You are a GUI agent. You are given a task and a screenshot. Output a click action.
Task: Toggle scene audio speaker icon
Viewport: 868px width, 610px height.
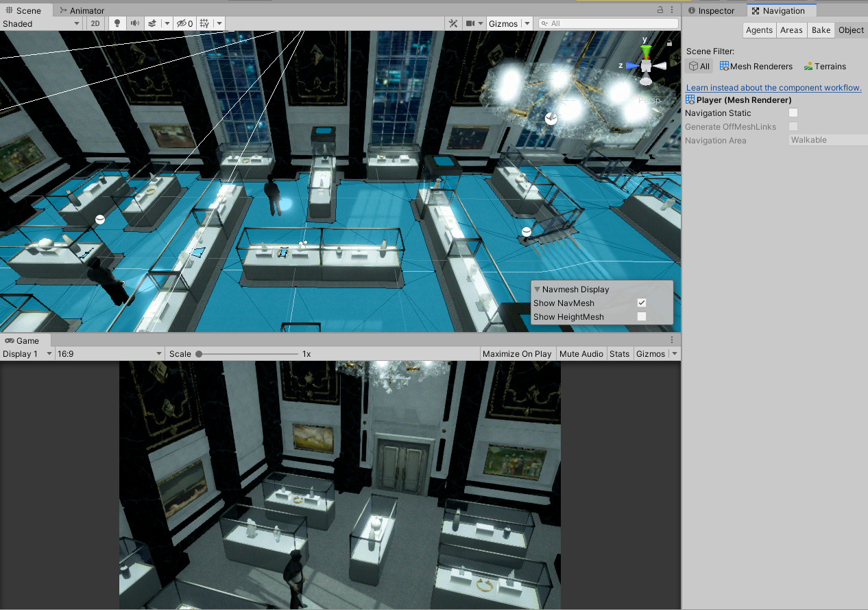pos(135,23)
